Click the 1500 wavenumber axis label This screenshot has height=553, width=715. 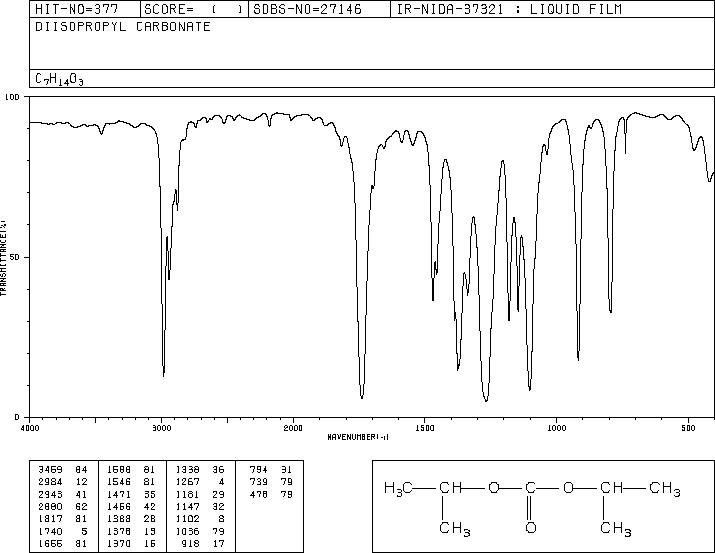pos(425,428)
